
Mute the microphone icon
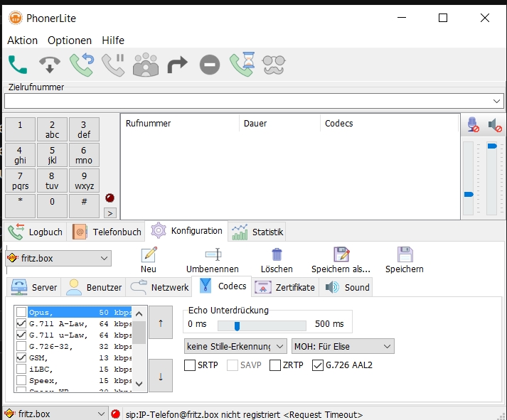coord(473,124)
